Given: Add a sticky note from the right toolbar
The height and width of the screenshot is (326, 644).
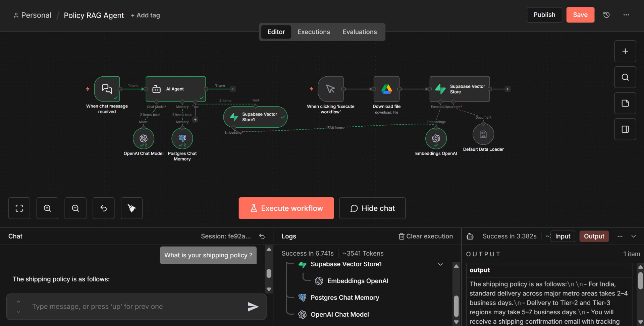Looking at the screenshot, I should (625, 103).
